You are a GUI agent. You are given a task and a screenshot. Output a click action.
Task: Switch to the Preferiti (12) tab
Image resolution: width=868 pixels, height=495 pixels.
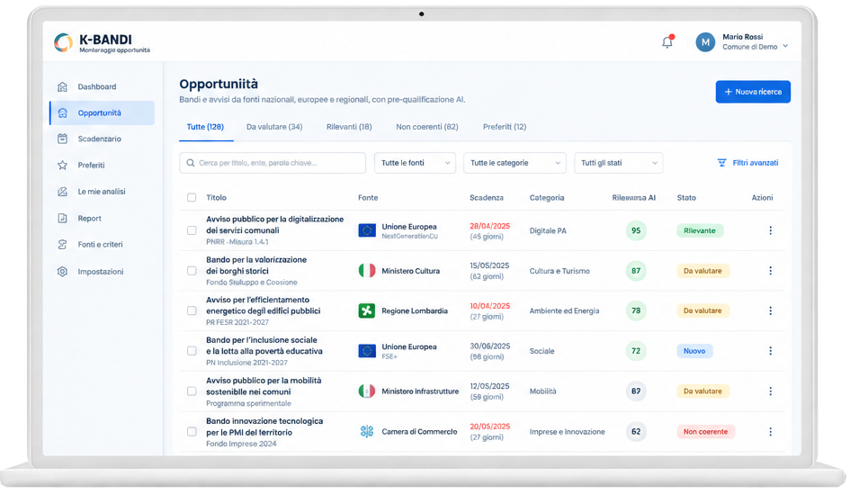[x=505, y=127]
